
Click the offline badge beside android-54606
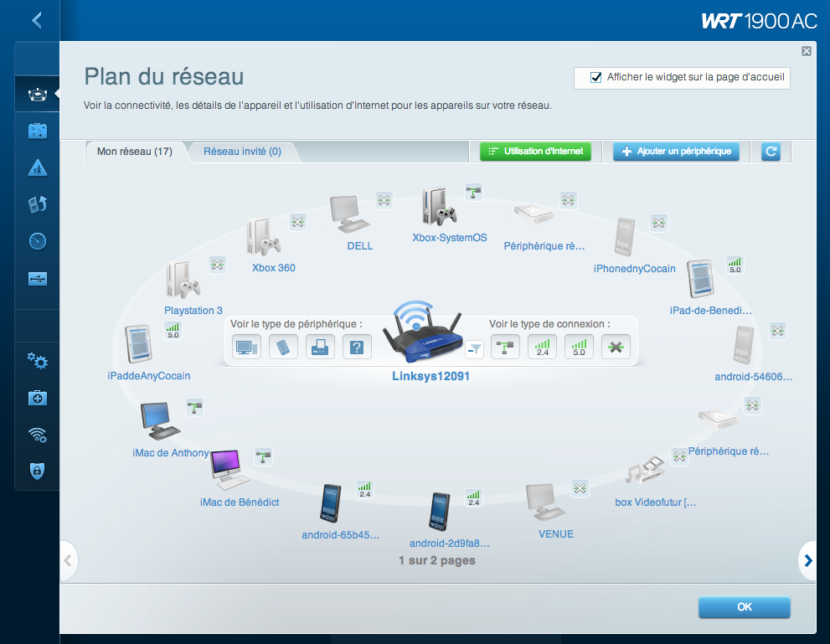click(777, 332)
